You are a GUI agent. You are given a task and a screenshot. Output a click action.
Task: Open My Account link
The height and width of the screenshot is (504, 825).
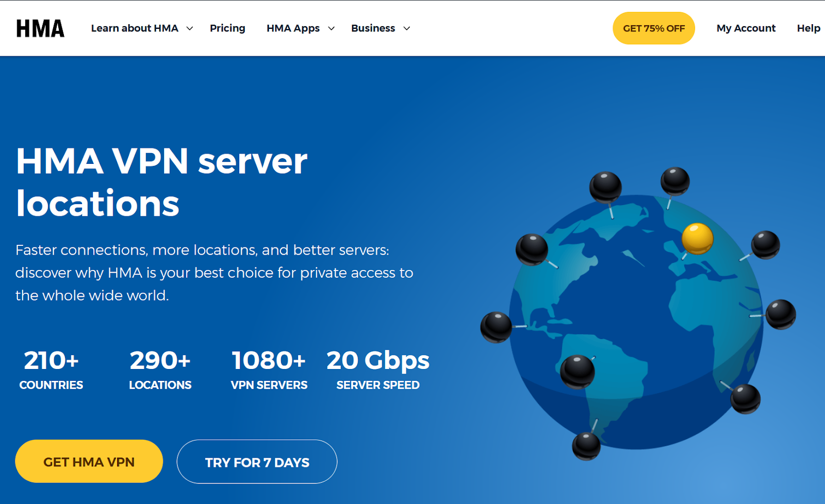746,28
